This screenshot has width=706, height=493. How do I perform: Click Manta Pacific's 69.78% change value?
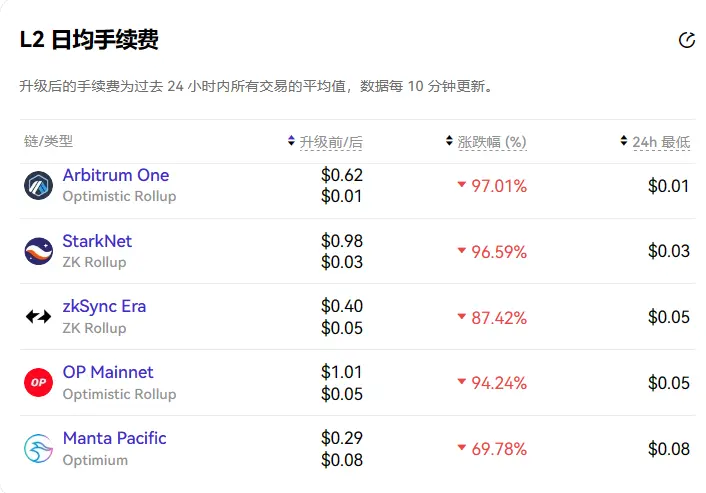[498, 449]
